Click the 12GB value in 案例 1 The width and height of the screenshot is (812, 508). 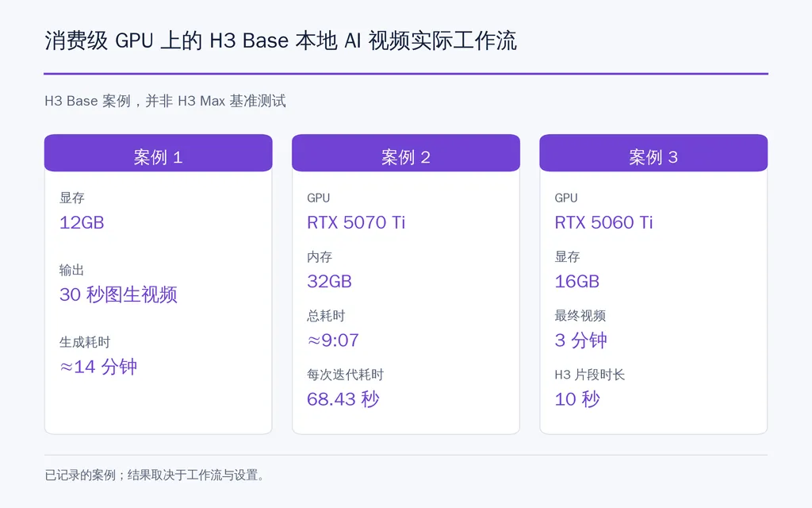pos(82,222)
